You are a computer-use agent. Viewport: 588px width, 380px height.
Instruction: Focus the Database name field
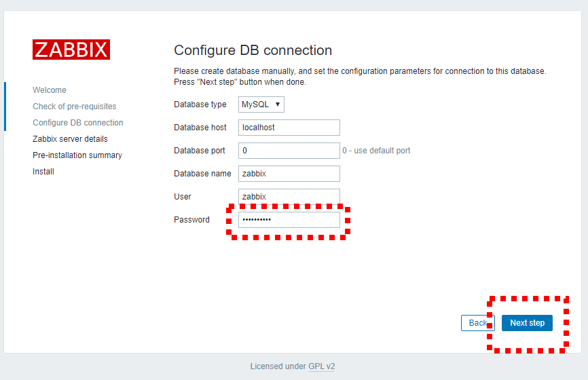[x=289, y=174]
